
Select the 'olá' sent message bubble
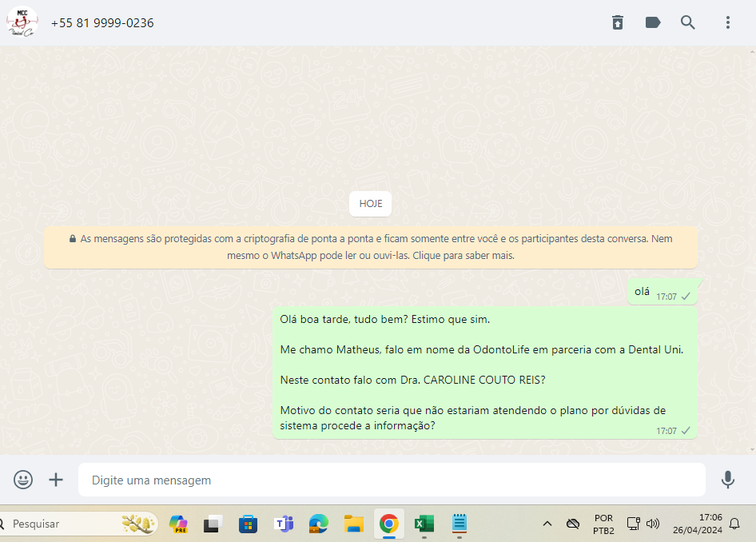click(662, 292)
